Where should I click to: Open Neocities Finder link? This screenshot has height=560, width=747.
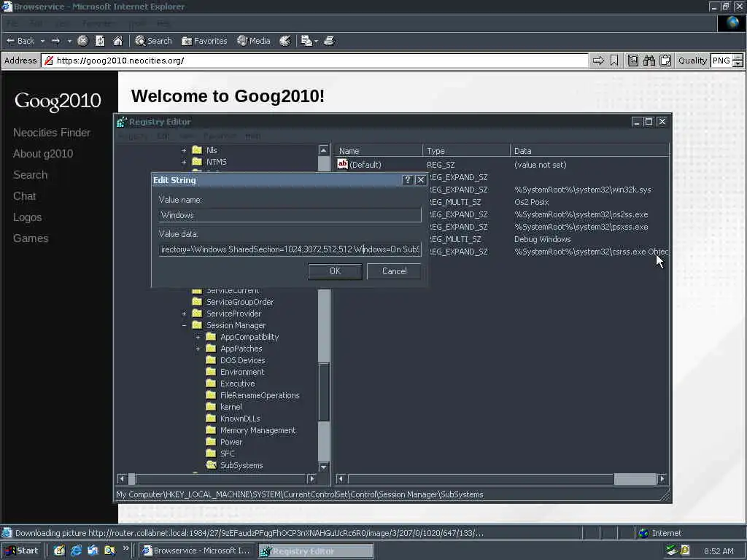(x=52, y=133)
